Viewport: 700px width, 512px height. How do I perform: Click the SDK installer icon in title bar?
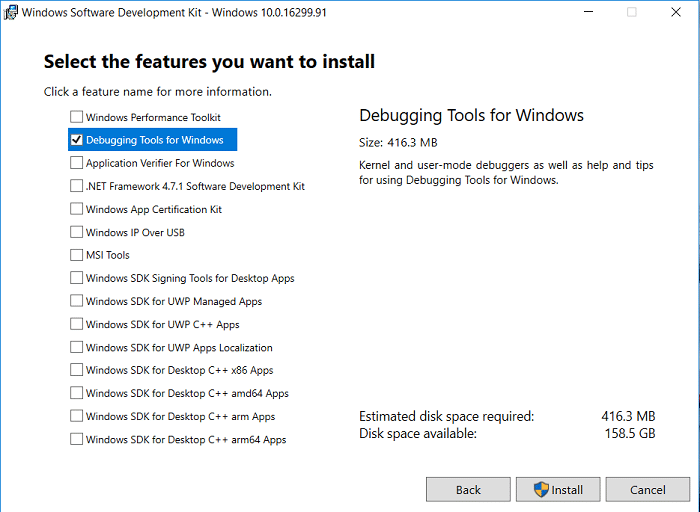11,12
